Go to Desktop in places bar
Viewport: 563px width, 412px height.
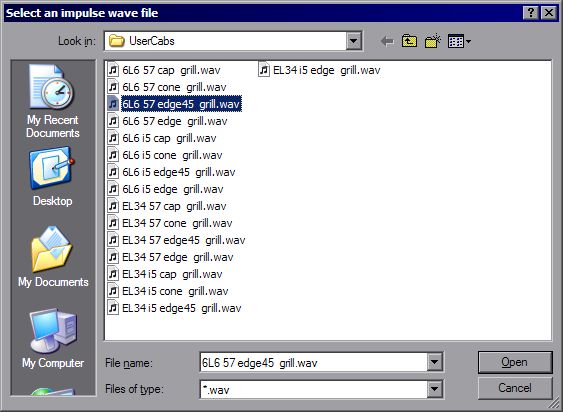(53, 177)
